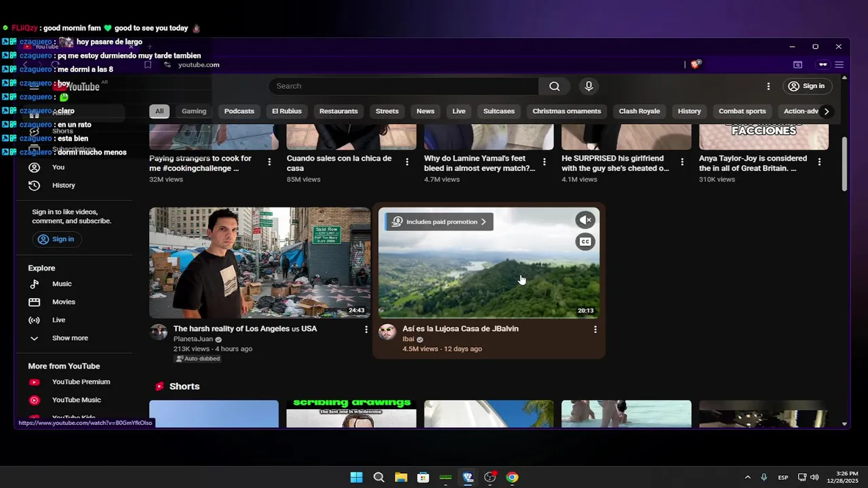
Task: Open Brave sidebar panel icon
Action: click(797, 64)
